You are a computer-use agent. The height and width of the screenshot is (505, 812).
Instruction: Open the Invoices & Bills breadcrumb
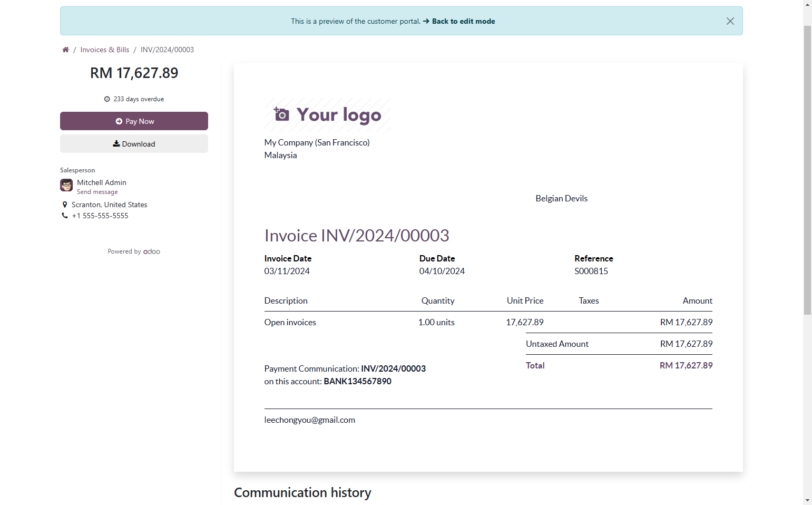[x=105, y=50]
